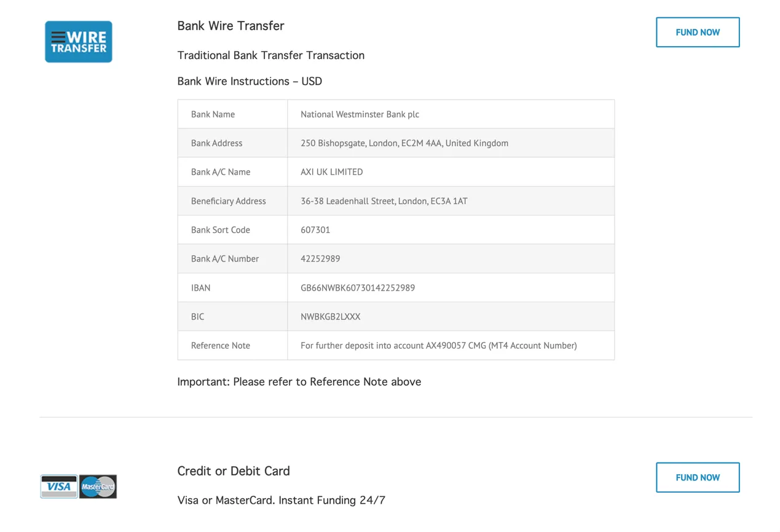Click the Visa card logo
Viewport: 780px width, 532px height.
tap(59, 487)
